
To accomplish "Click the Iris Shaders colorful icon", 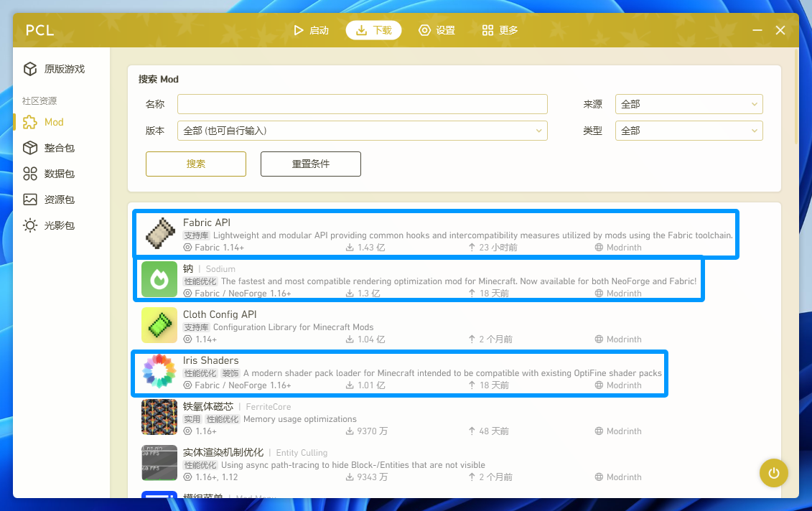I will point(159,372).
